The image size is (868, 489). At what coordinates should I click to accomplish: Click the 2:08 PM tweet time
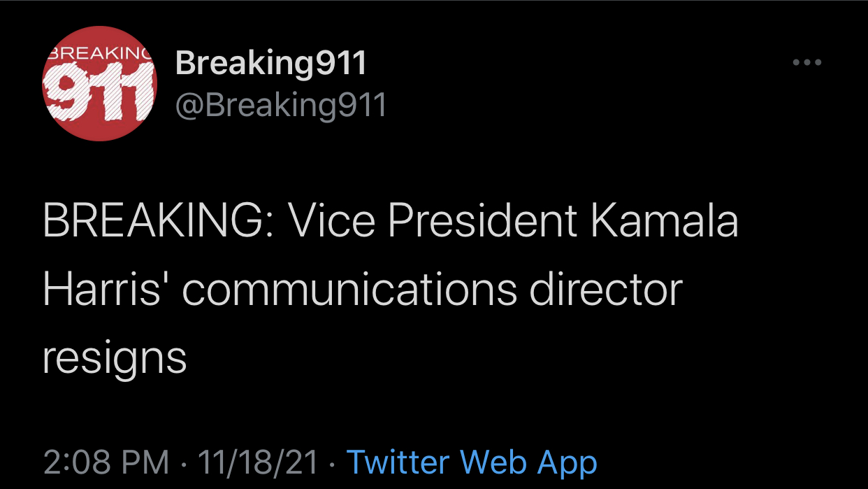click(106, 462)
